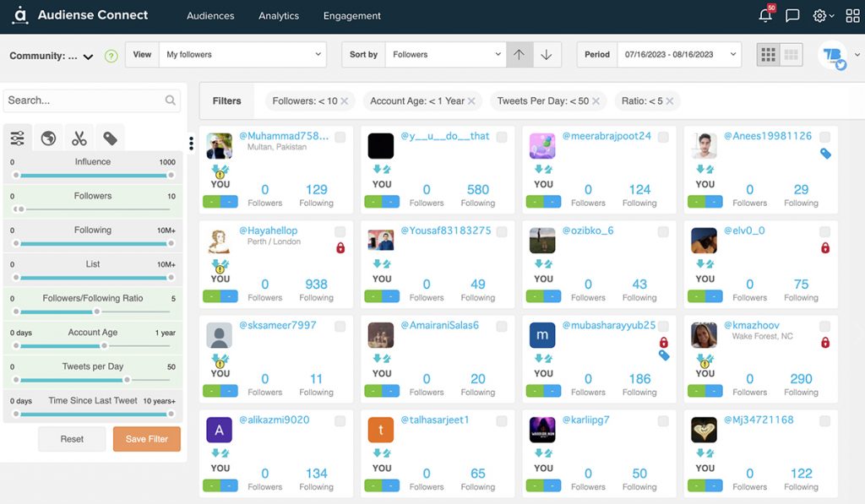Click the Save Filter button
The width and height of the screenshot is (865, 504).
(x=146, y=439)
